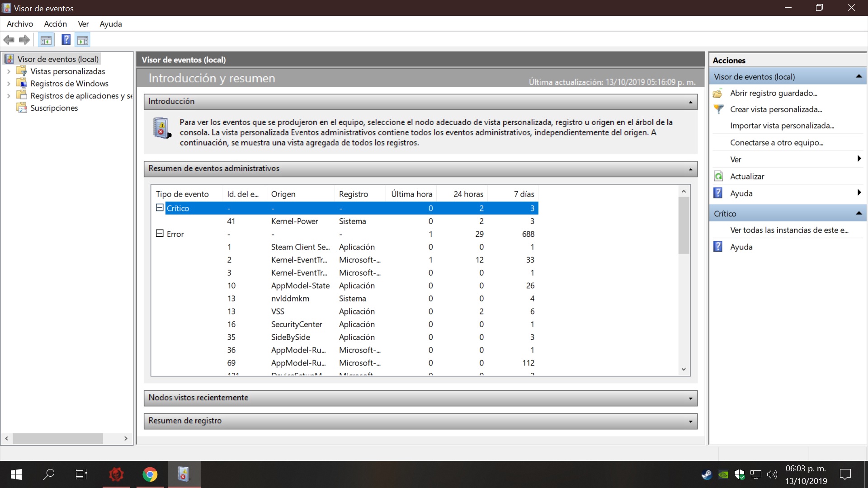
Task: Click the horizontal scrollbar in tree pane
Action: [x=58, y=438]
